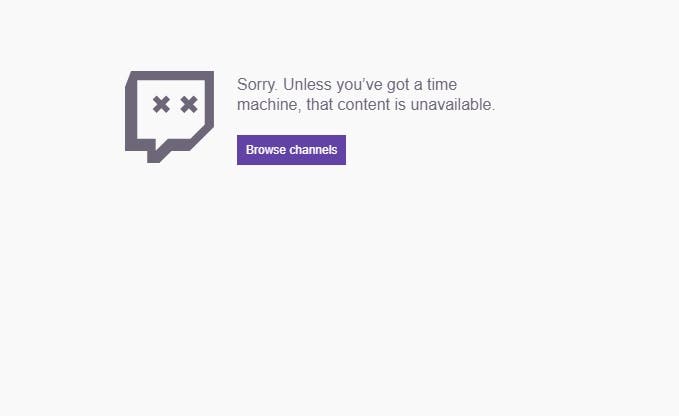Image resolution: width=679 pixels, height=416 pixels.
Task: Click the word "got" in first line
Action: 398,85
